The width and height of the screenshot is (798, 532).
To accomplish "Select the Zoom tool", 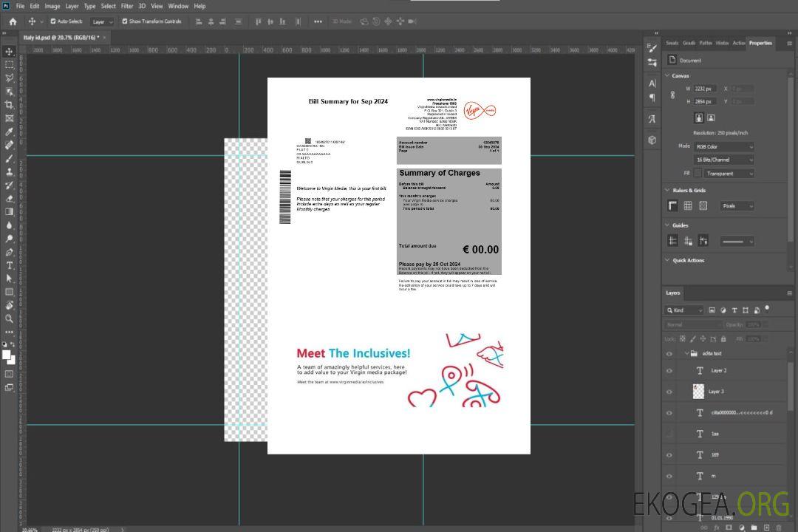I will point(9,318).
